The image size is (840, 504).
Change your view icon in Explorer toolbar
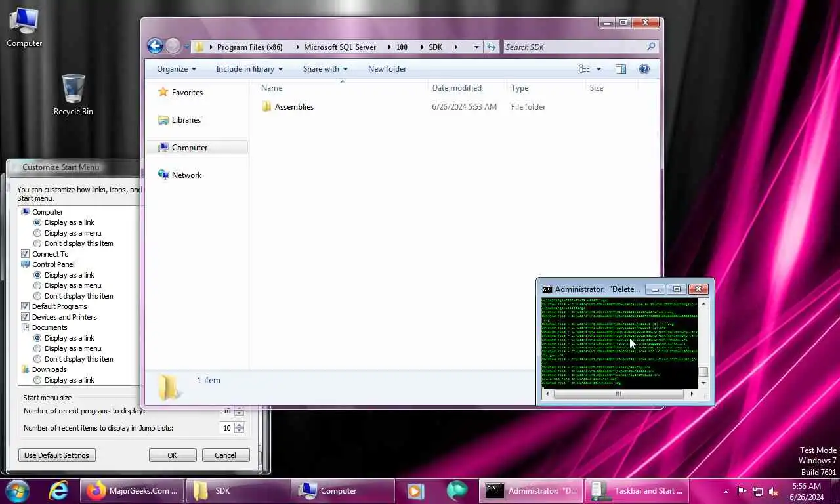[x=585, y=69]
